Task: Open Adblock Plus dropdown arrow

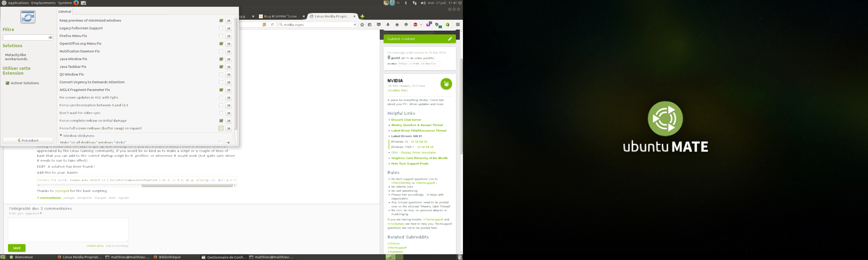Action: pyautogui.click(x=421, y=25)
